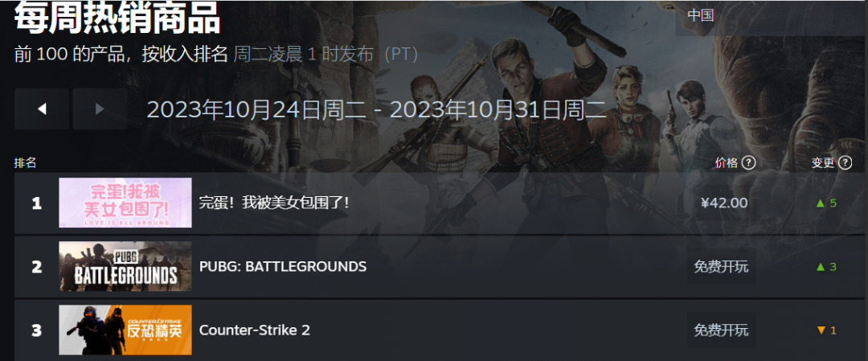Click 免费开玩 button for Counter-Strike 2

tap(721, 330)
